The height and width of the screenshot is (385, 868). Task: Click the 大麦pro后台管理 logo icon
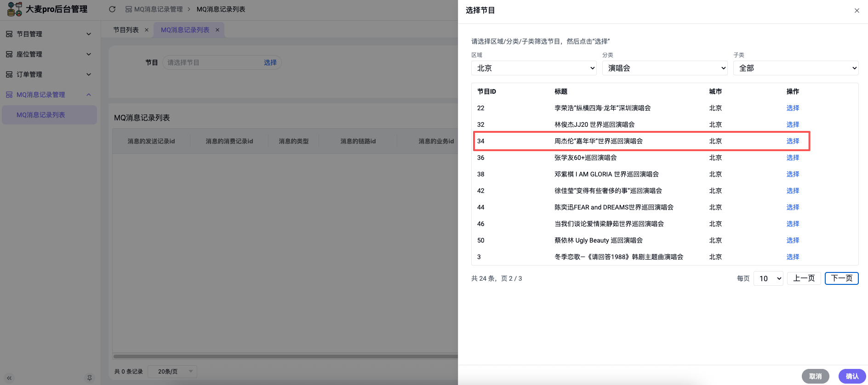(x=14, y=9)
